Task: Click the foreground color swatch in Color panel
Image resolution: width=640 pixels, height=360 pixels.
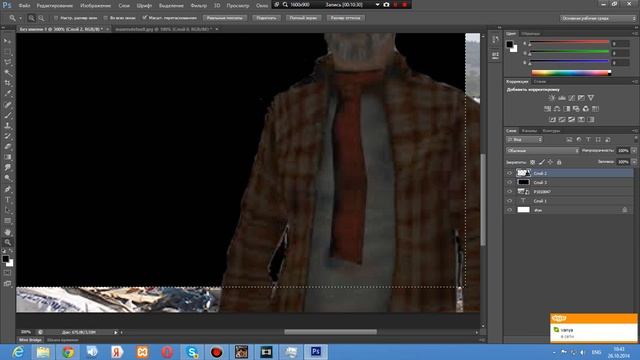Action: point(510,44)
